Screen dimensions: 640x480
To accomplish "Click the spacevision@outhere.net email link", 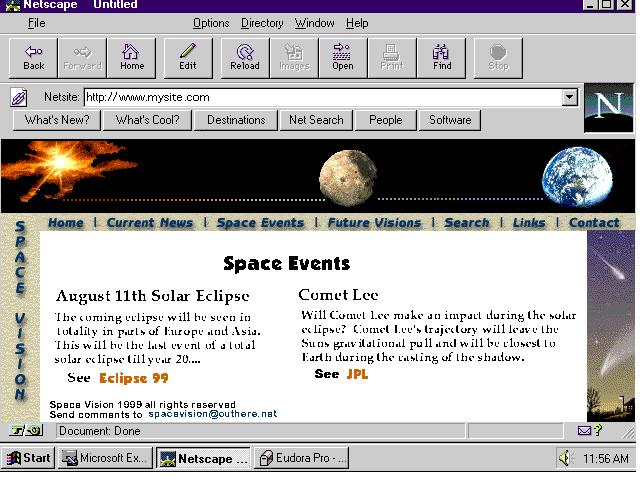I will pos(212,413).
